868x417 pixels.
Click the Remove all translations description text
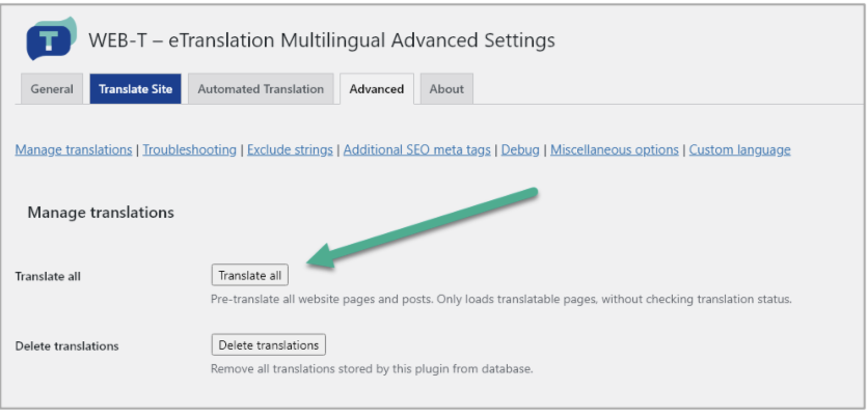pos(372,369)
